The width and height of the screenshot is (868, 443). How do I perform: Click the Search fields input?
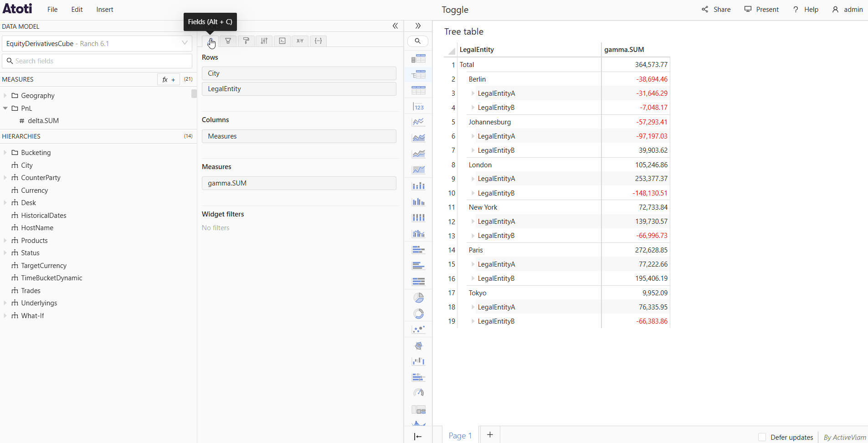tap(97, 61)
